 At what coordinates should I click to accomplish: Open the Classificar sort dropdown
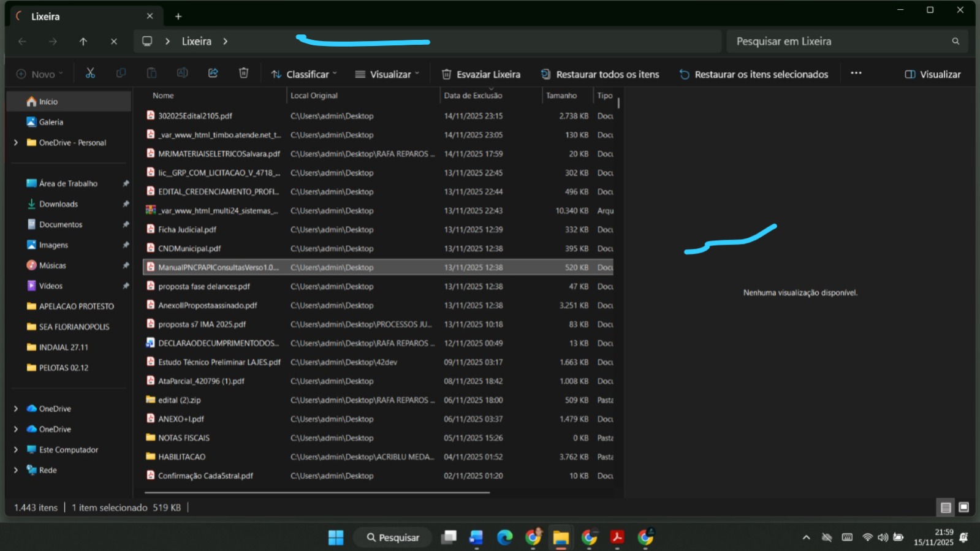pyautogui.click(x=304, y=74)
